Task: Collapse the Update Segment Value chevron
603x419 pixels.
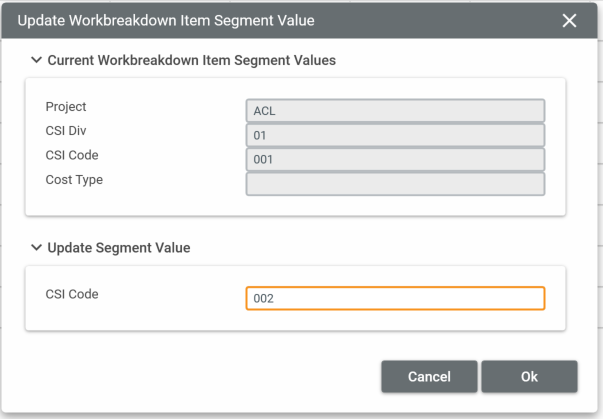Action: tap(37, 247)
